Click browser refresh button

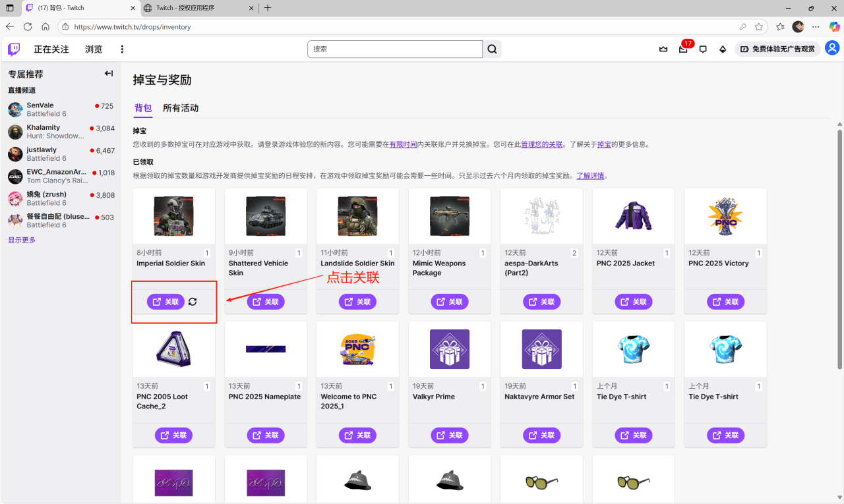(28, 27)
